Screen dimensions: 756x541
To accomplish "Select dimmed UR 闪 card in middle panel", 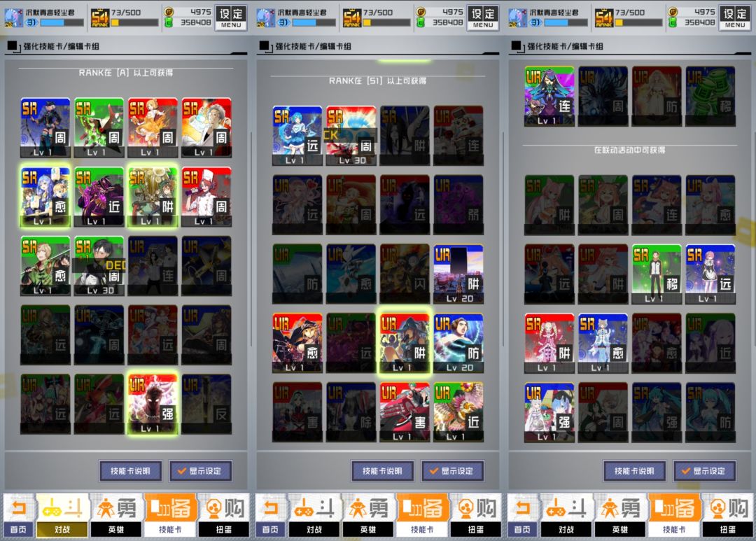I will click(405, 274).
